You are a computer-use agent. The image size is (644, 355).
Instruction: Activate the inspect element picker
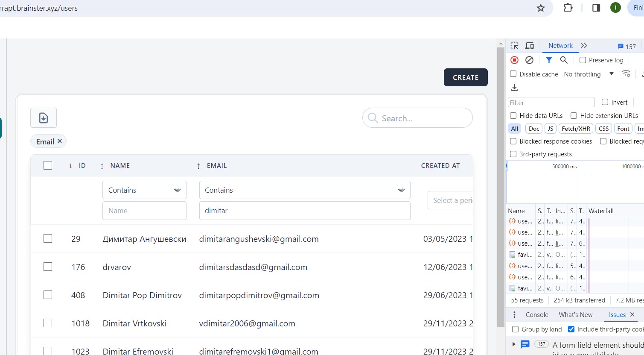(515, 46)
